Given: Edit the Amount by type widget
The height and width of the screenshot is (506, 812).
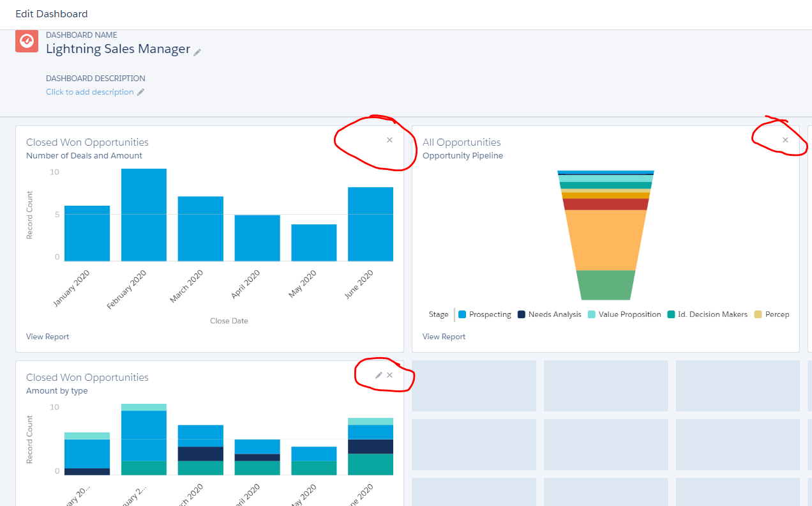Looking at the screenshot, I should (379, 375).
